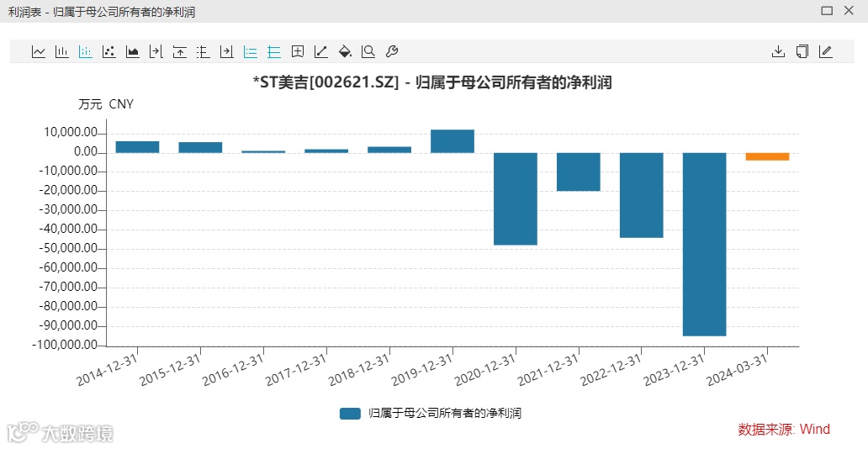The width and height of the screenshot is (868, 449).
Task: Switch to area chart type
Action: click(132, 52)
